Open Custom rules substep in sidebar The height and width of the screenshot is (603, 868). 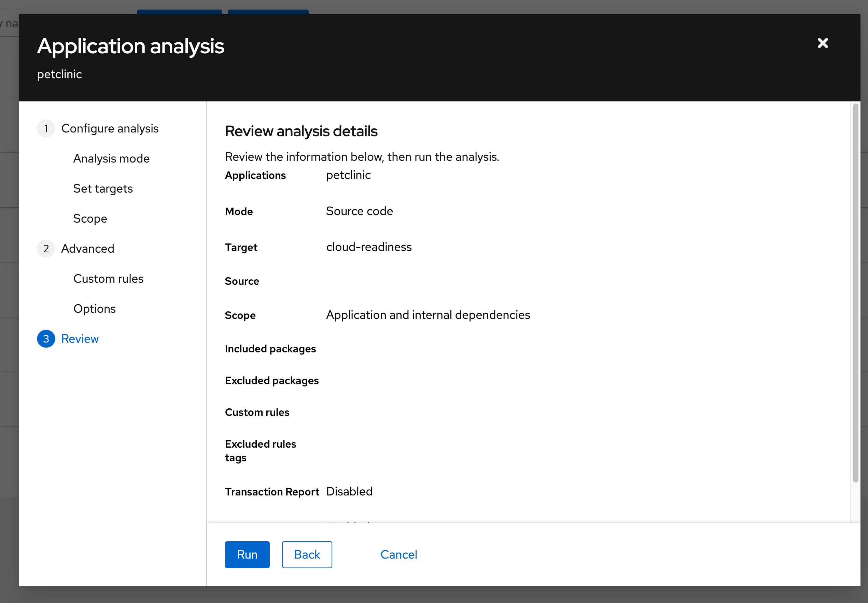(108, 279)
